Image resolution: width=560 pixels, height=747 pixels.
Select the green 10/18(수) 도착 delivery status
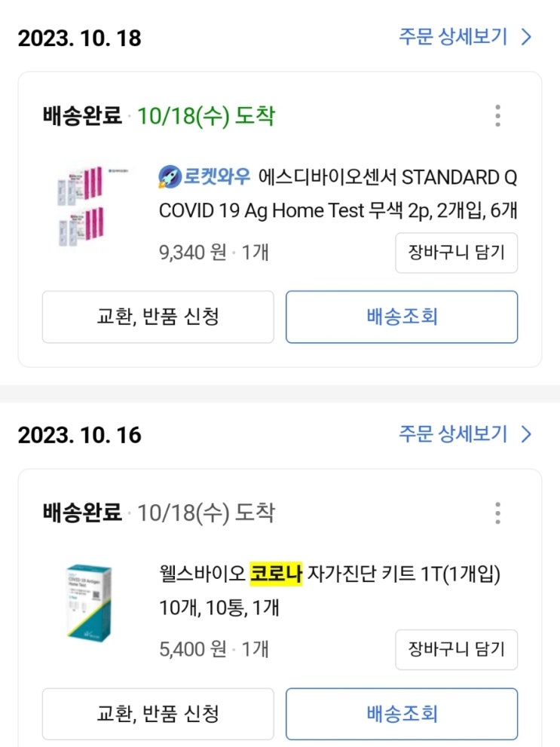(x=206, y=117)
